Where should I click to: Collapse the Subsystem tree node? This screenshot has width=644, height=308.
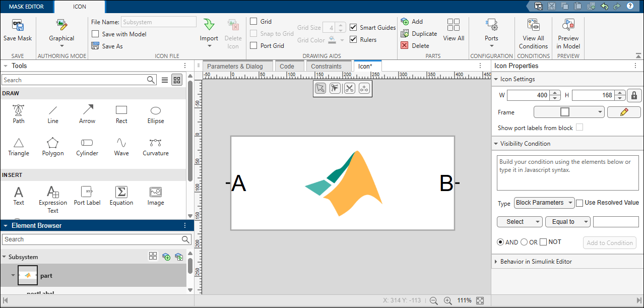click(4, 257)
